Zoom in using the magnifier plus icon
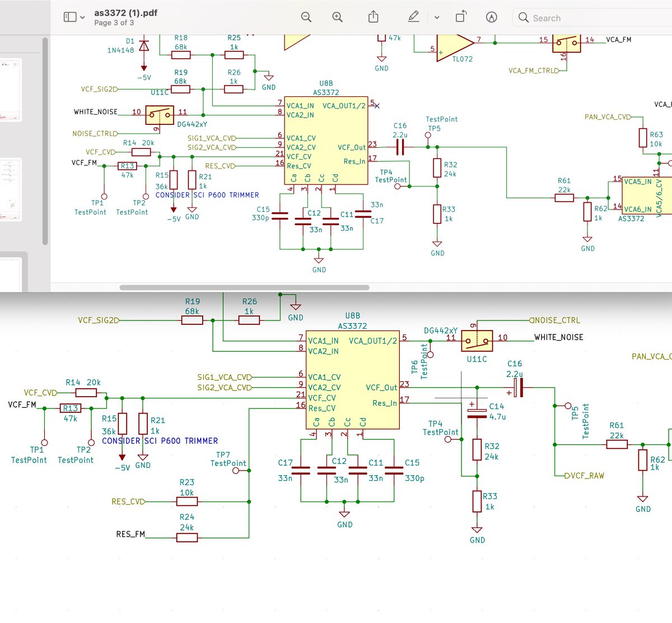Image resolution: width=672 pixels, height=623 pixels. click(337, 17)
